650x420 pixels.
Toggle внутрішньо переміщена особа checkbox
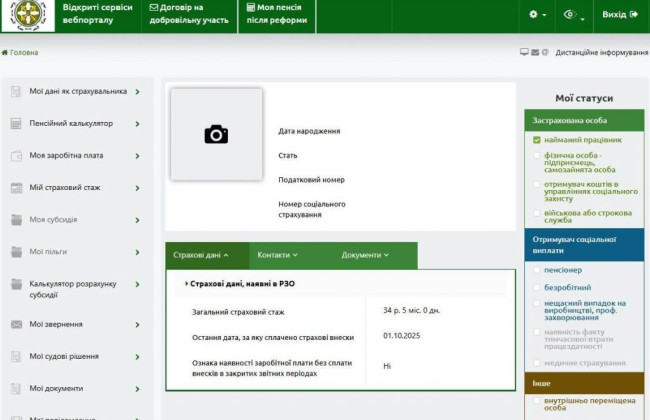pos(537,401)
